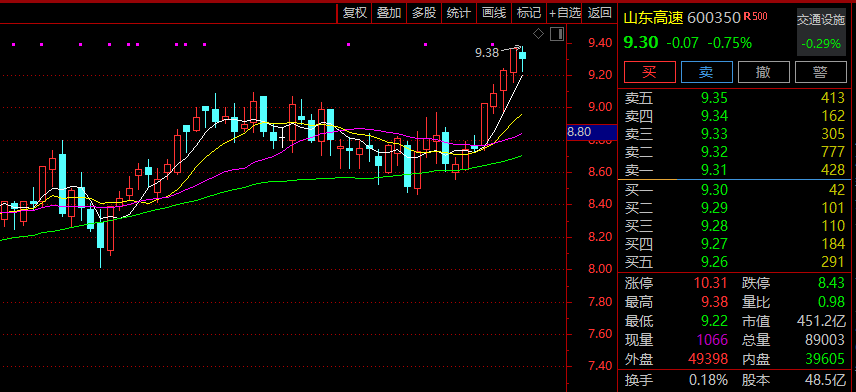
Task: Add stock via +自选 button
Action: [x=564, y=13]
